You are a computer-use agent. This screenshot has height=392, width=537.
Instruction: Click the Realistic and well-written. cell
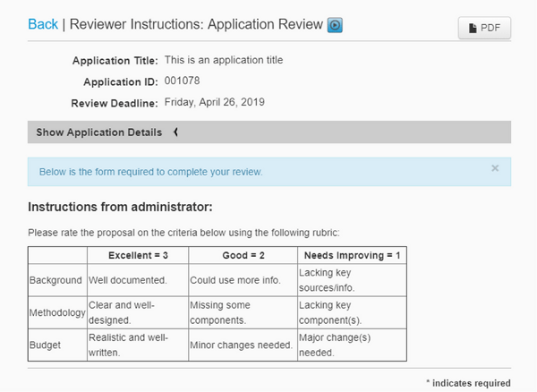coord(138,345)
